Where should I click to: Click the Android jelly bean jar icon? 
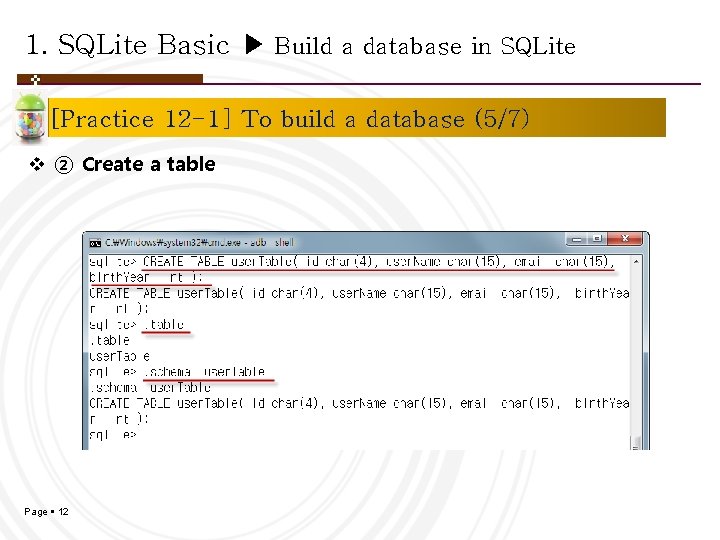coord(30,117)
